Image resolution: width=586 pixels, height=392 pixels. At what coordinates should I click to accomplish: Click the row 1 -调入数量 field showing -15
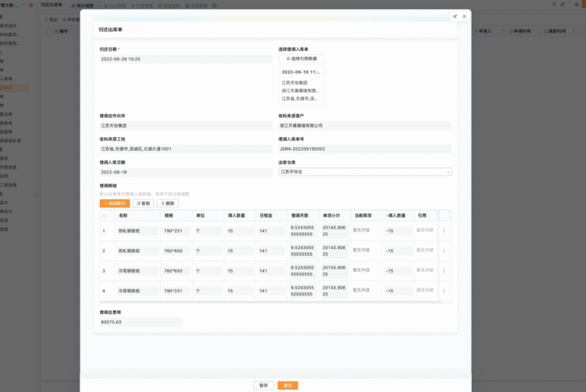398,231
